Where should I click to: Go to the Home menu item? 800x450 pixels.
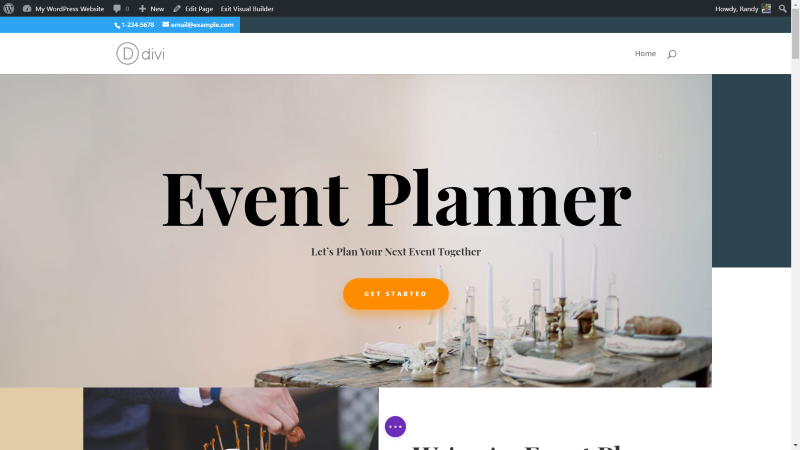[645, 54]
